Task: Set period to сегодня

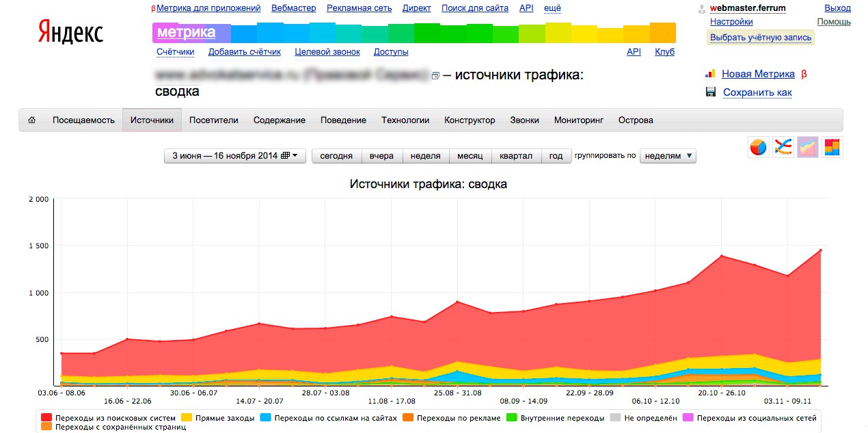Action: coord(336,156)
